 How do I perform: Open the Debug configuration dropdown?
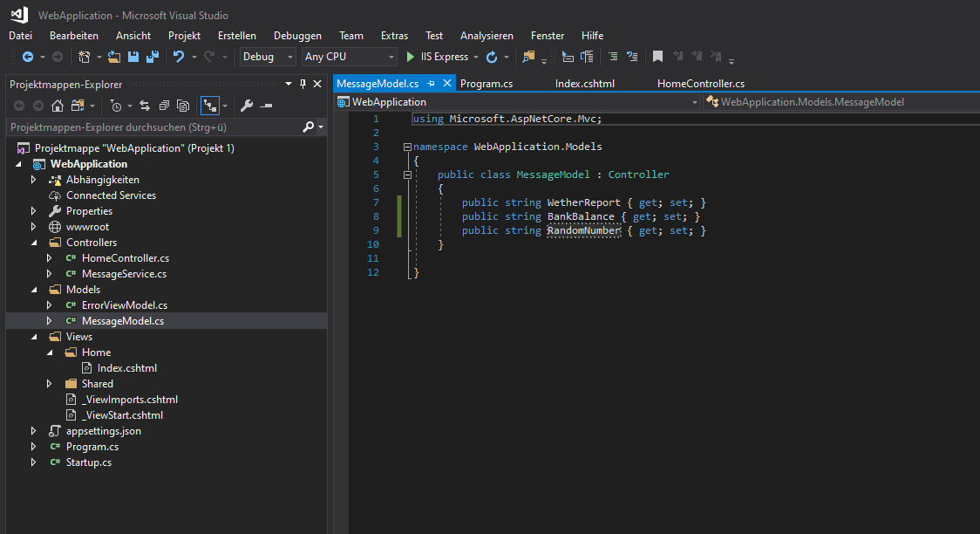point(268,57)
